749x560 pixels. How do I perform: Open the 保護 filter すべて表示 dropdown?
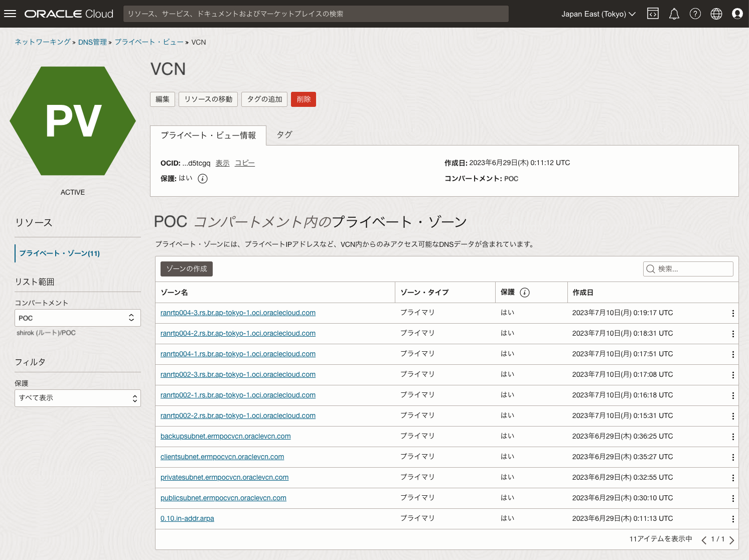click(x=78, y=398)
